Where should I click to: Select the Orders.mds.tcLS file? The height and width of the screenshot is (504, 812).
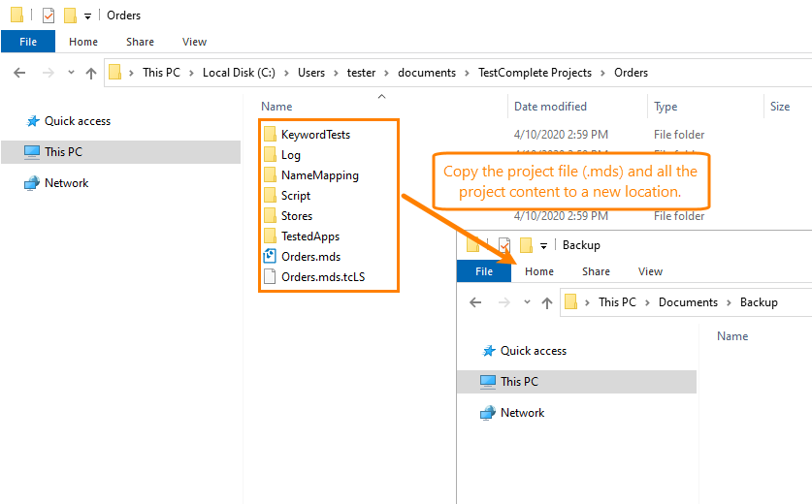pyautogui.click(x=323, y=277)
